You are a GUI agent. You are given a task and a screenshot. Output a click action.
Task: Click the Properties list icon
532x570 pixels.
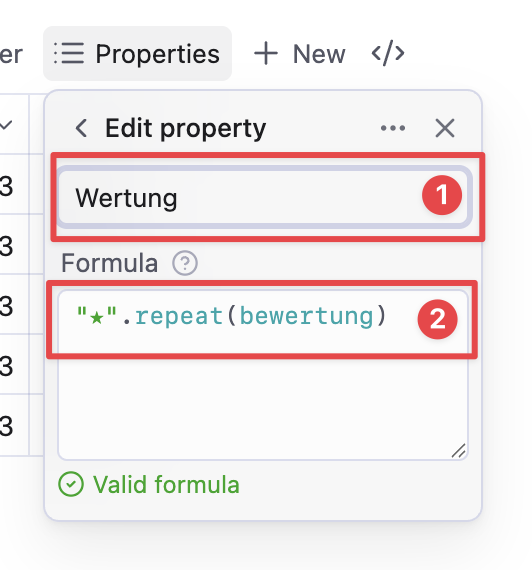[x=69, y=53]
